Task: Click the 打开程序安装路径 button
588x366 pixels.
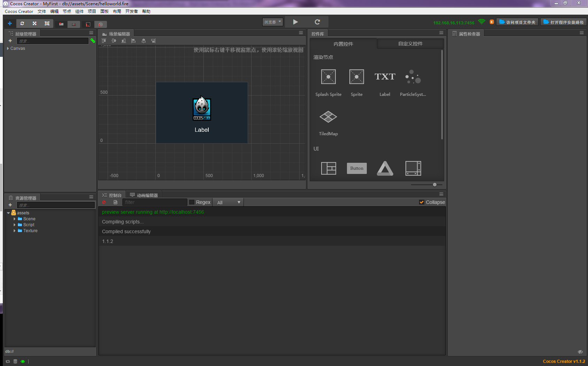Action: (564, 22)
